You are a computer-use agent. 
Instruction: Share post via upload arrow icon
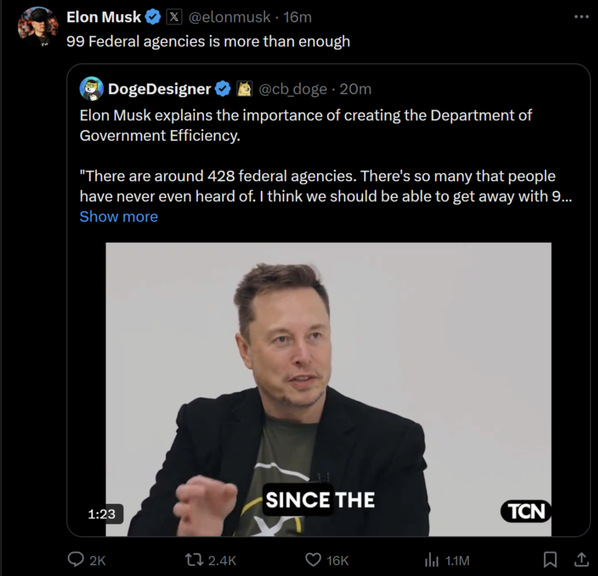pyautogui.click(x=581, y=559)
